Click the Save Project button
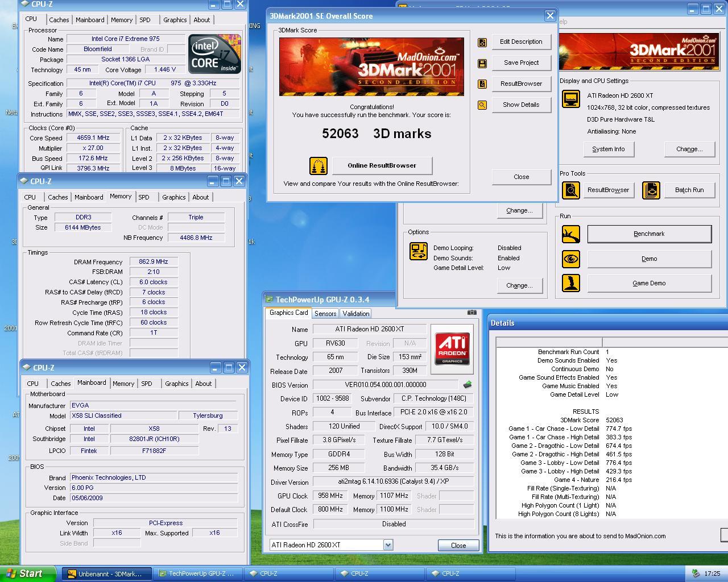 pyautogui.click(x=521, y=63)
